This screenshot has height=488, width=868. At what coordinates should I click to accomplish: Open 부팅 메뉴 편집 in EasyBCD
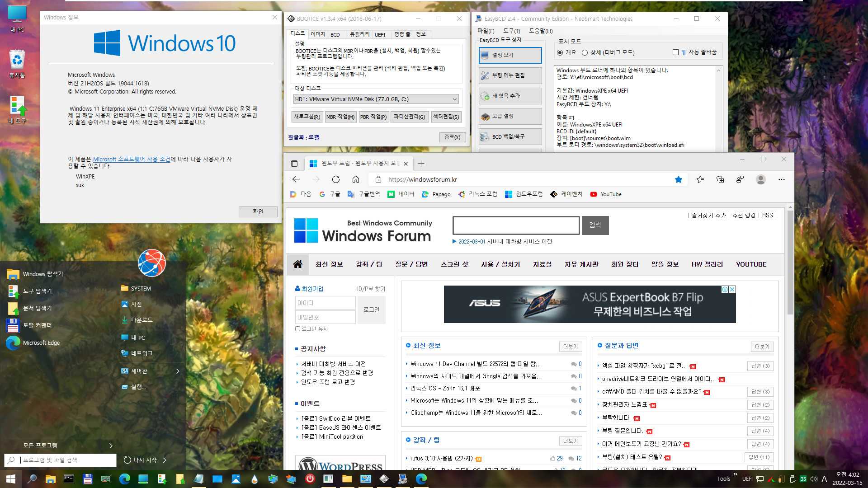tap(510, 75)
